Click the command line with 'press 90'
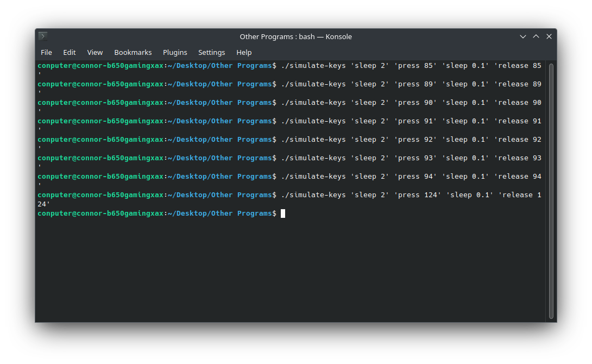This screenshot has width=592, height=364. coord(289,103)
